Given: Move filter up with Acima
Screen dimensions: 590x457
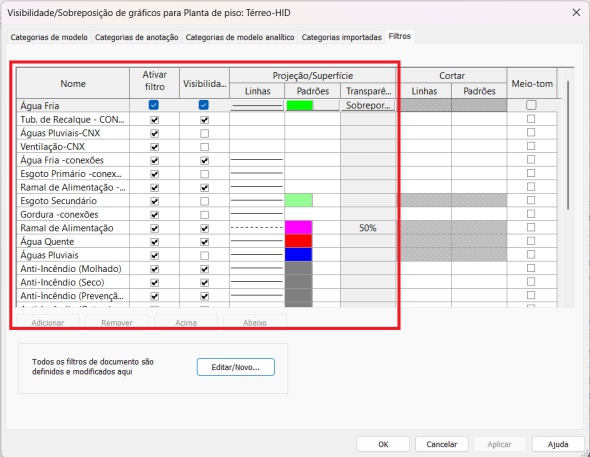Looking at the screenshot, I should click(x=186, y=322).
